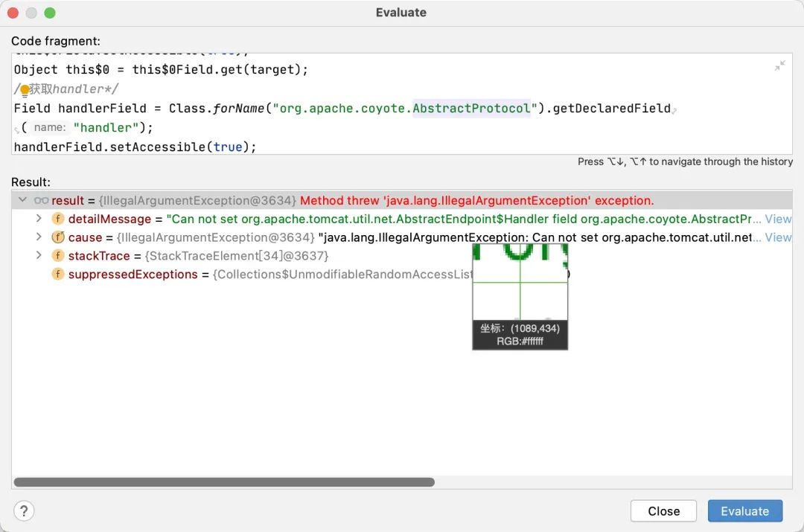Click the yellow lightbulb intention icon
Screen dimensions: 804x532
25,90
